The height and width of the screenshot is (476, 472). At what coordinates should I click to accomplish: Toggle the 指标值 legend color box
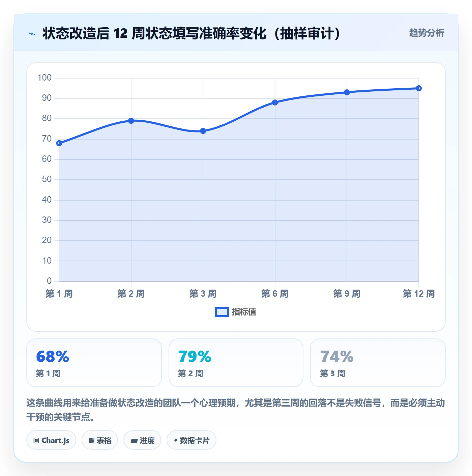(222, 312)
